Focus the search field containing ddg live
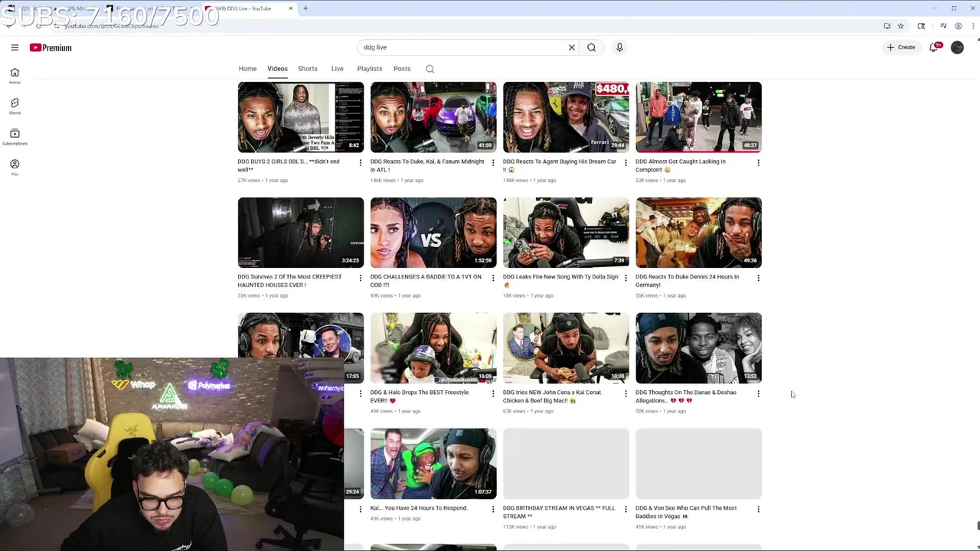This screenshot has width=980, height=551. [x=462, y=47]
